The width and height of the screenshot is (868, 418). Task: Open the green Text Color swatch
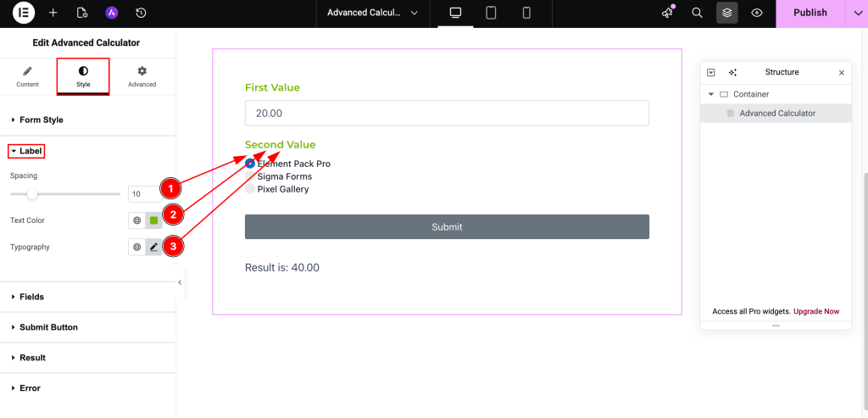pyautogui.click(x=153, y=220)
